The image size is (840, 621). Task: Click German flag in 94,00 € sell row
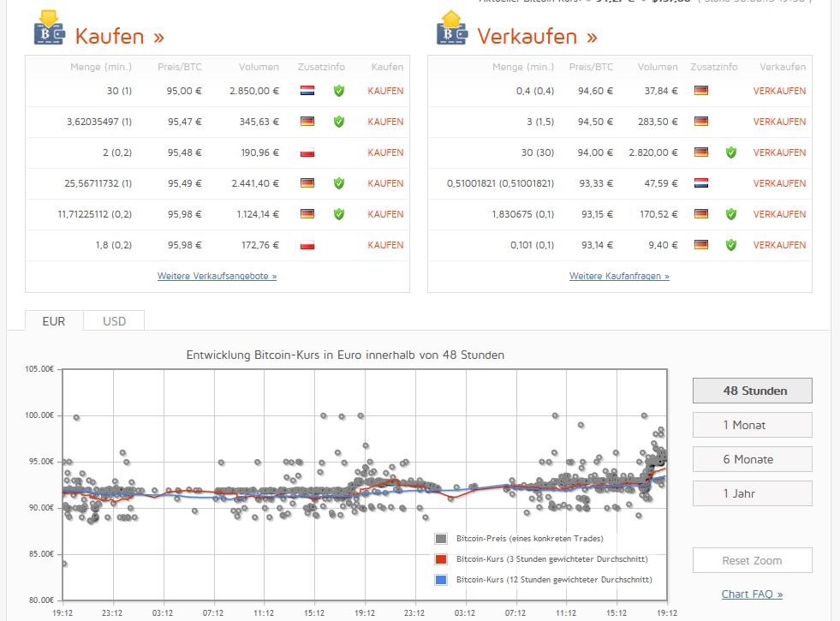pyautogui.click(x=701, y=152)
